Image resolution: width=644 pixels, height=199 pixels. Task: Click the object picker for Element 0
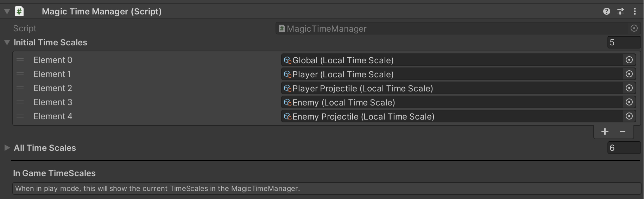point(629,60)
